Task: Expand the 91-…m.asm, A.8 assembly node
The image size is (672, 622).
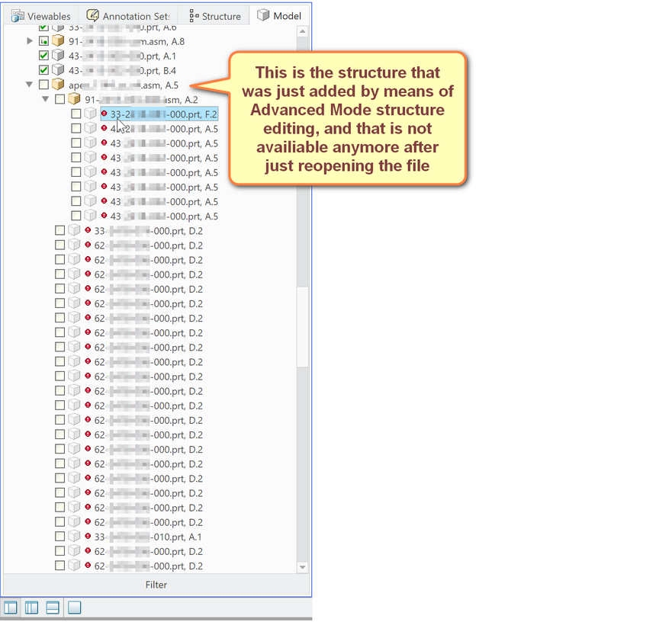Action: pos(30,41)
